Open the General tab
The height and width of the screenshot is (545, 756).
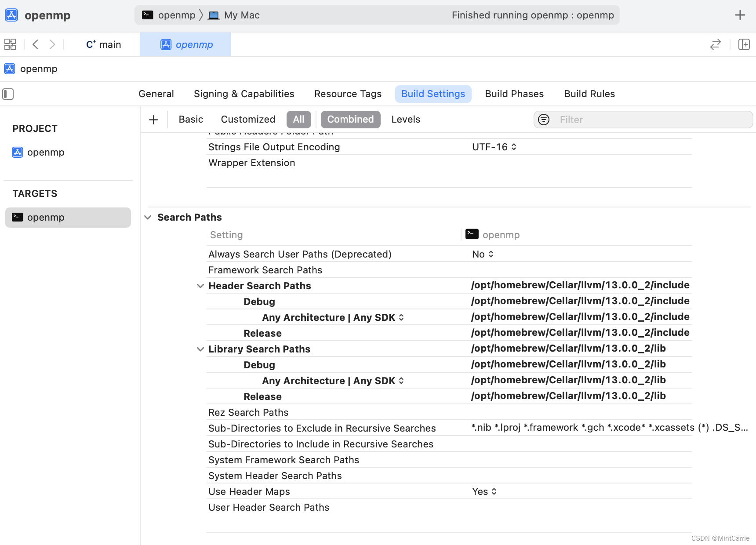coord(156,94)
